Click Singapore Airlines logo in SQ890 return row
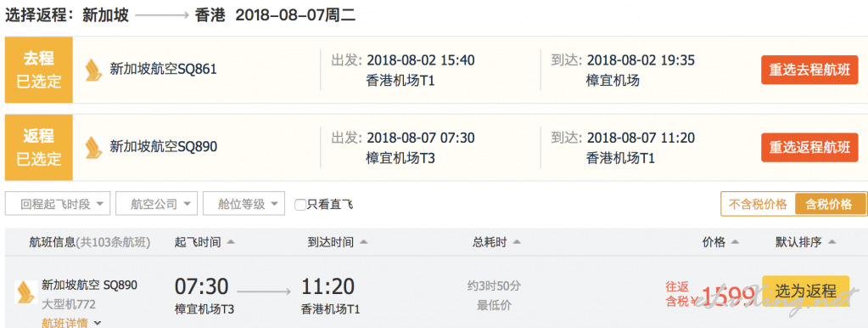The image size is (868, 328). coord(93,147)
